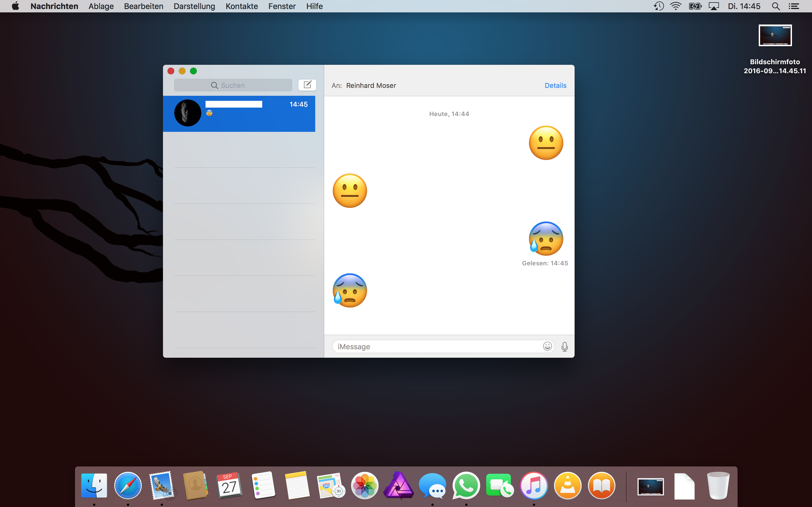Open the emoji picker in message field
812x507 pixels.
(547, 346)
